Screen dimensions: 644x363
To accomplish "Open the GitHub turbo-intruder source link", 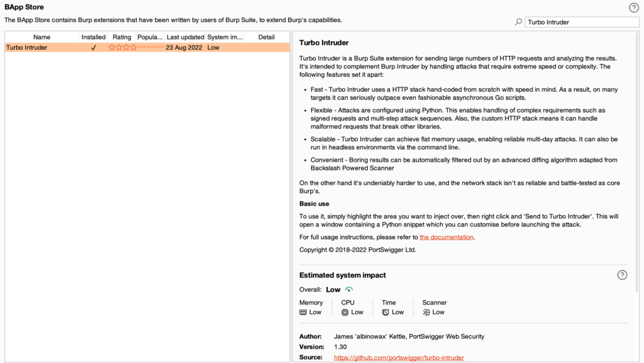I will point(399,358).
